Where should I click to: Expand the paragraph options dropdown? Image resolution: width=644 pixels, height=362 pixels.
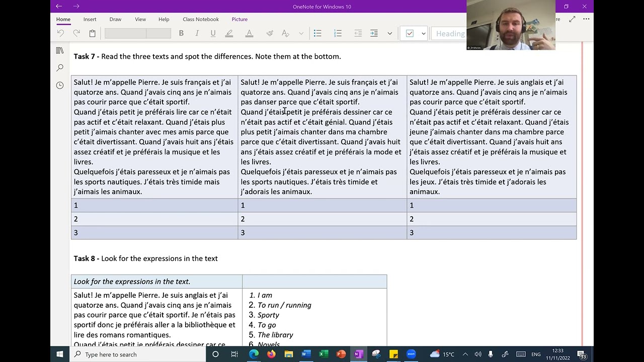click(x=389, y=33)
